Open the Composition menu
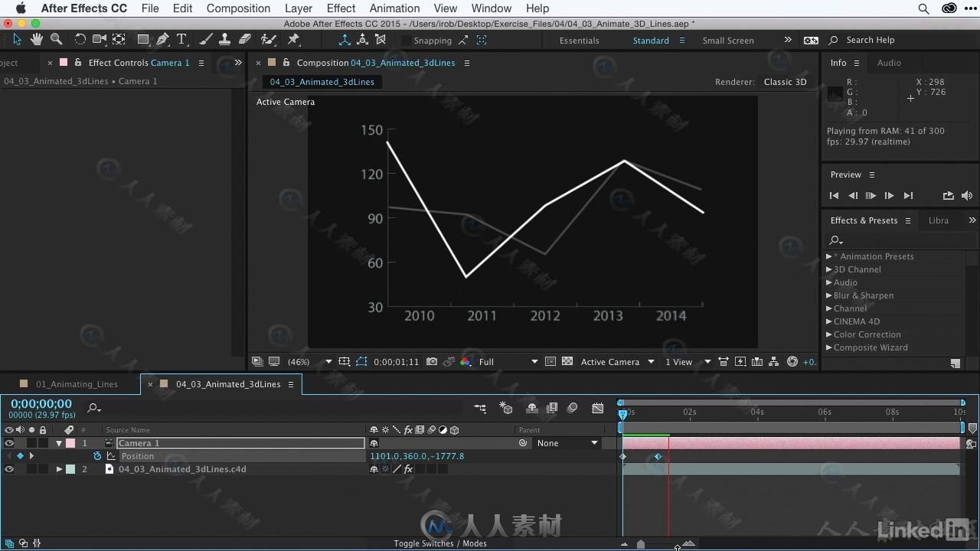Image resolution: width=980 pixels, height=551 pixels. point(238,8)
